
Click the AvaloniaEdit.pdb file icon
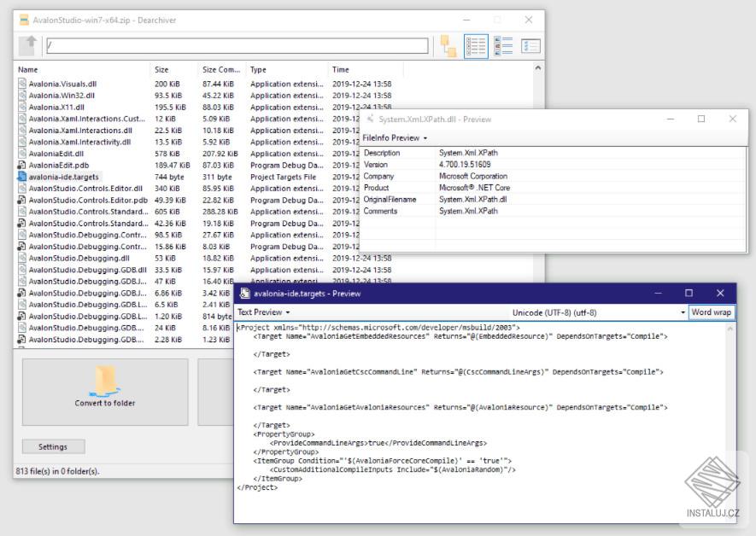point(21,166)
